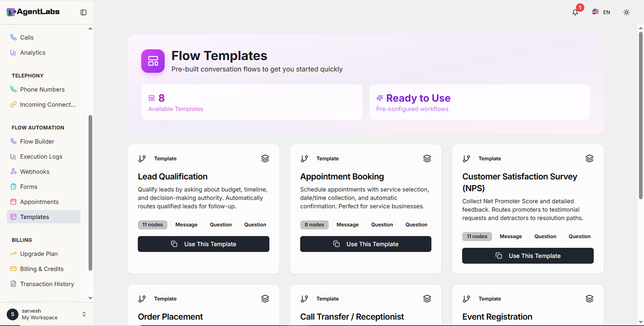Screen dimensions: 644x326
Task: Click the branch icon on Appointment Booking
Action: click(304, 159)
